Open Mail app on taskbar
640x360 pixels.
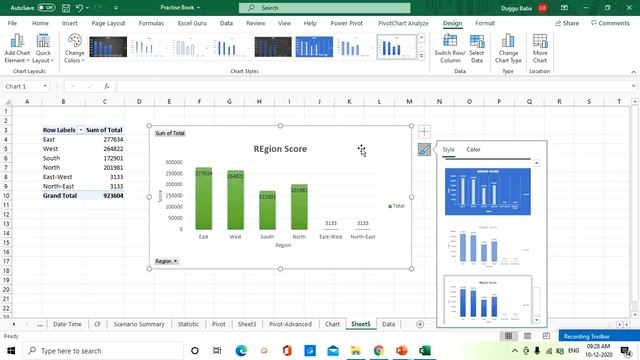[x=333, y=351]
